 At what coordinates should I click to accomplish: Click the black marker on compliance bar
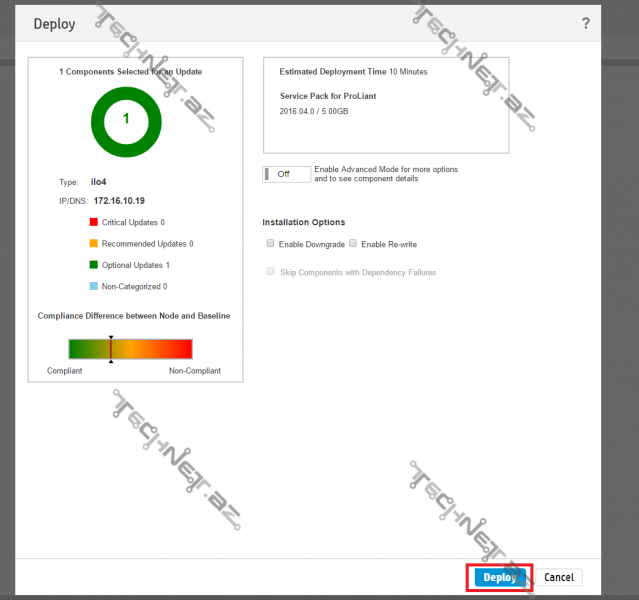[111, 348]
